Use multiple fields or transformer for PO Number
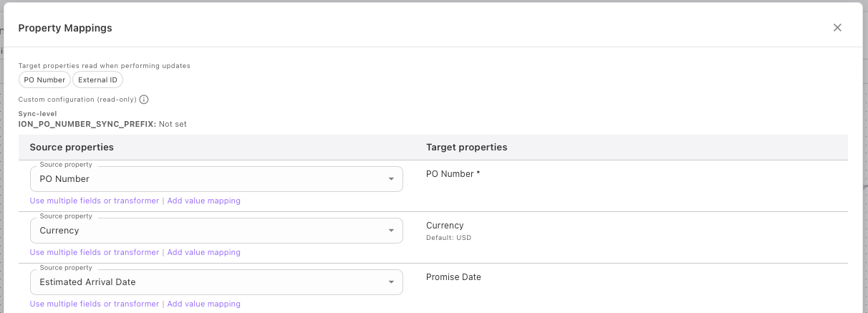868x313 pixels. point(95,201)
